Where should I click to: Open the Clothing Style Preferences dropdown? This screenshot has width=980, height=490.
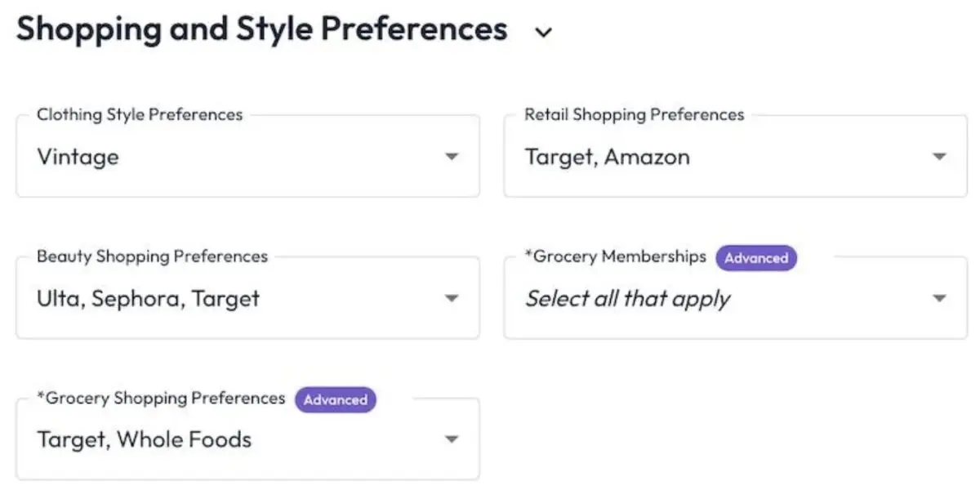click(x=452, y=157)
